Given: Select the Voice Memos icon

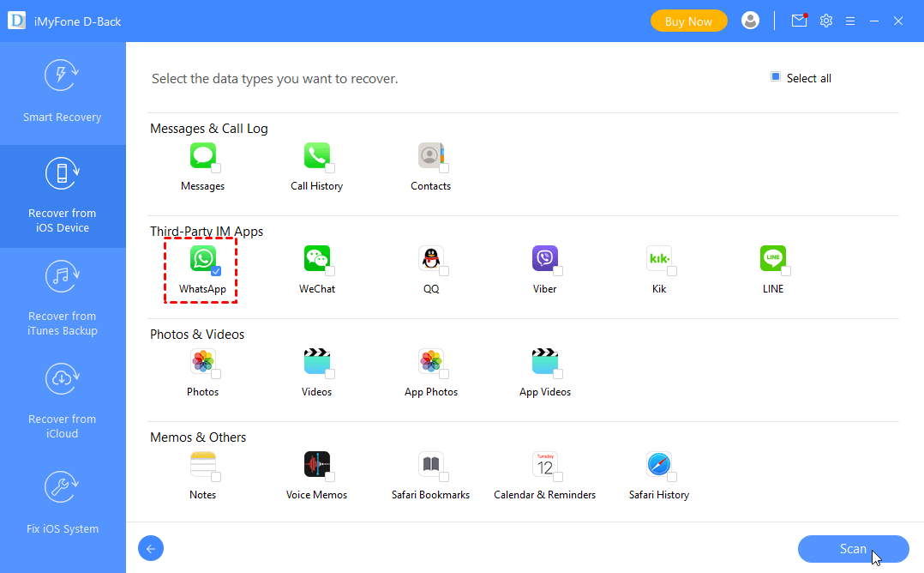Looking at the screenshot, I should pos(317,464).
